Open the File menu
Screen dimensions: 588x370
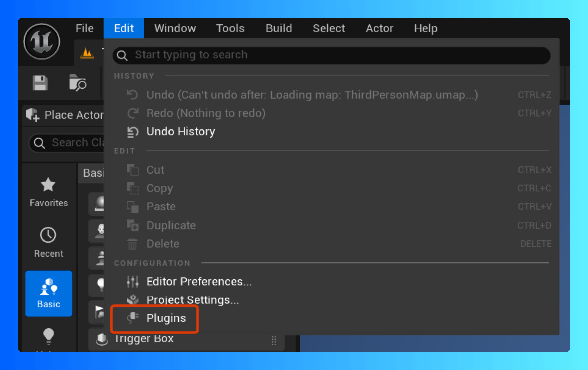point(85,28)
